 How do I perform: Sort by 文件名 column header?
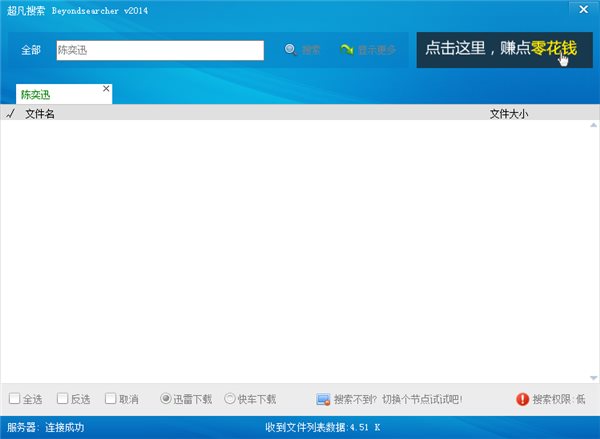(x=40, y=114)
